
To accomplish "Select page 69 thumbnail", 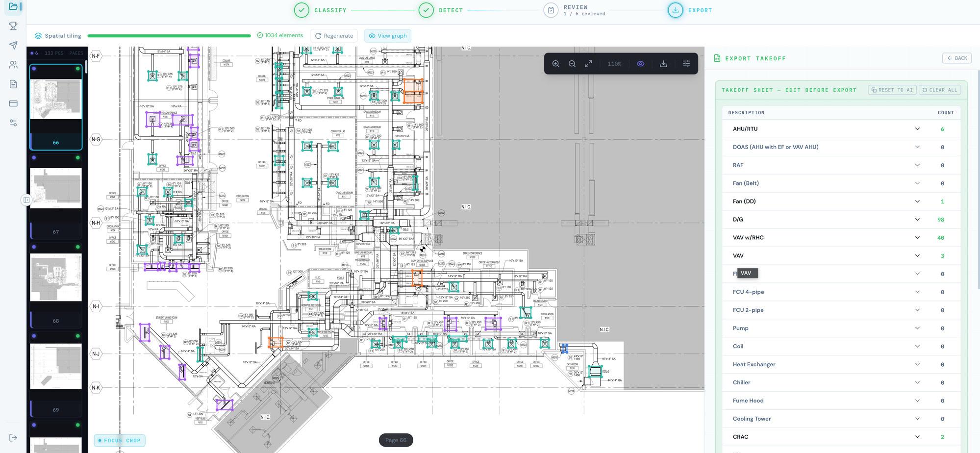I will coord(56,375).
